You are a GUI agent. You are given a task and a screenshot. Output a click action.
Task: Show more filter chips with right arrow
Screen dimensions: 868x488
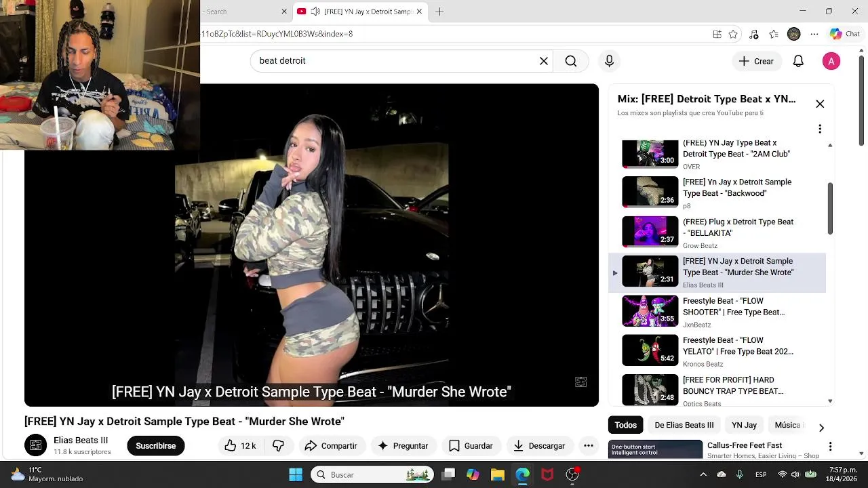[821, 428]
